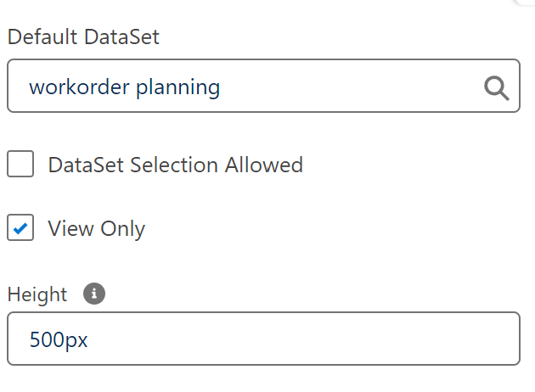Image resolution: width=535 pixels, height=392 pixels.
Task: Open the Default DataSet lookup combo box
Action: (263, 86)
